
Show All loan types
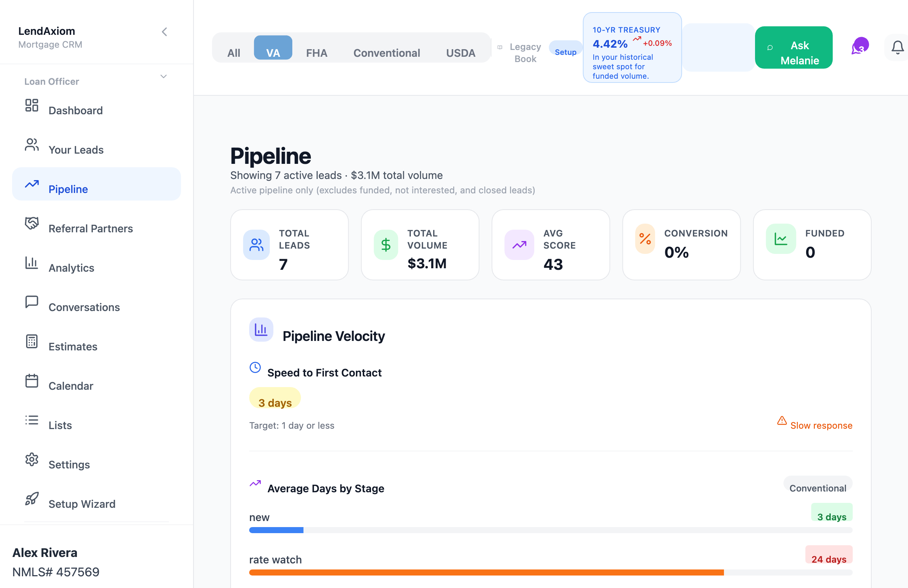[x=234, y=53]
